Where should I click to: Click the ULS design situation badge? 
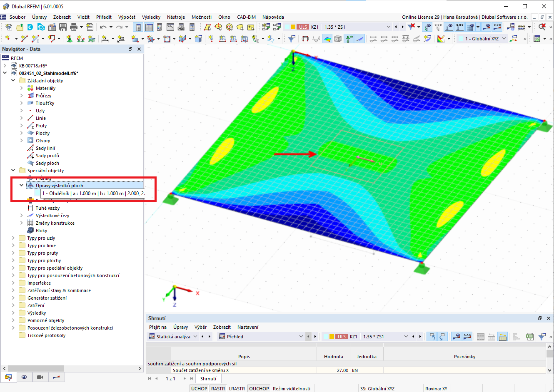(x=302, y=26)
